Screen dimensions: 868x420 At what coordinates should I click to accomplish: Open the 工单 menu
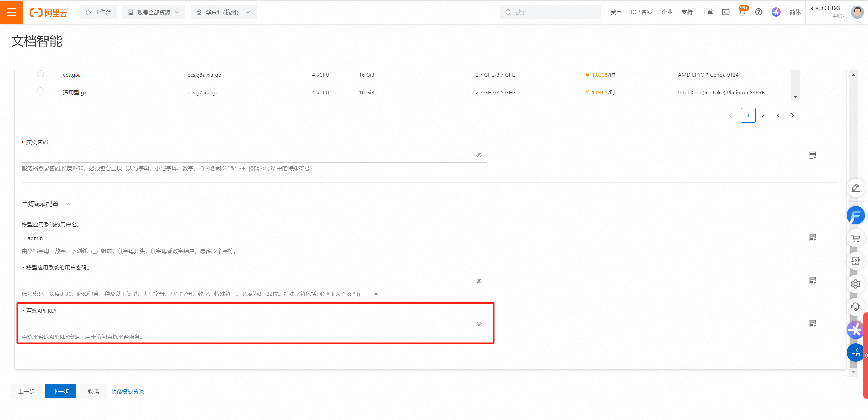[x=707, y=12]
